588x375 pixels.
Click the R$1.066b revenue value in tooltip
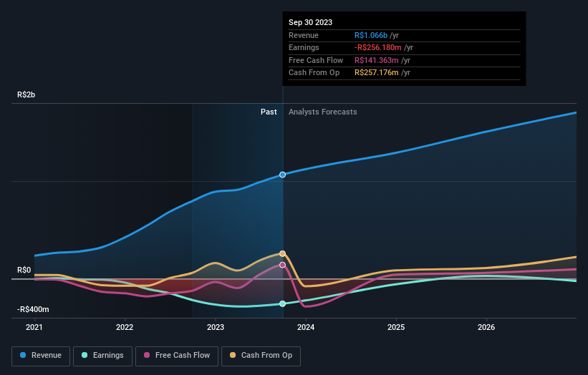click(x=371, y=35)
